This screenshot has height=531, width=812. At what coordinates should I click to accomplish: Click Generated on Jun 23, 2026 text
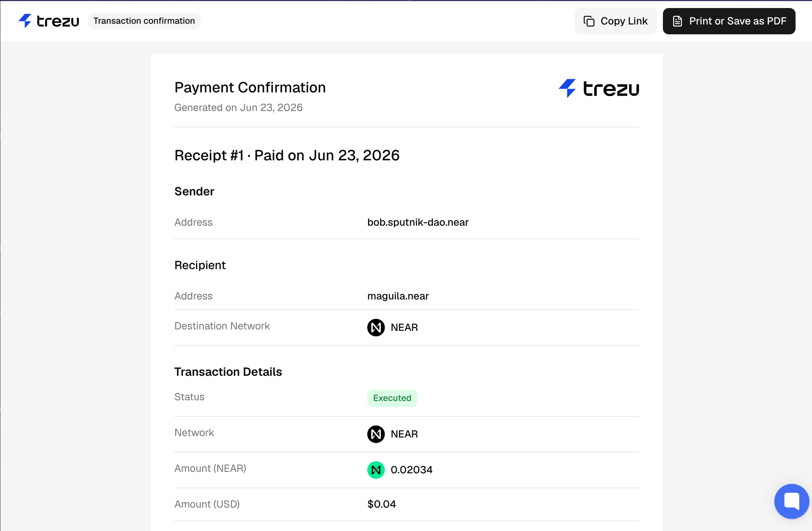pyautogui.click(x=238, y=108)
